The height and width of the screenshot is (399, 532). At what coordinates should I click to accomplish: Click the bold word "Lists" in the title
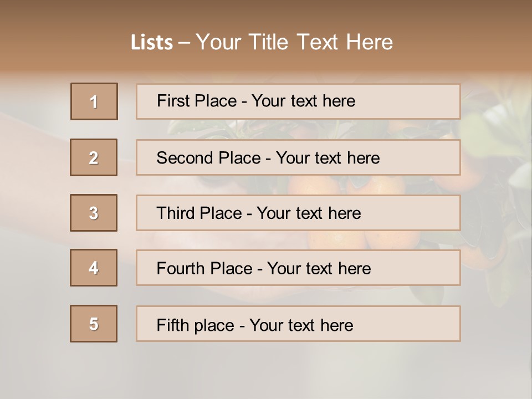[x=151, y=43]
